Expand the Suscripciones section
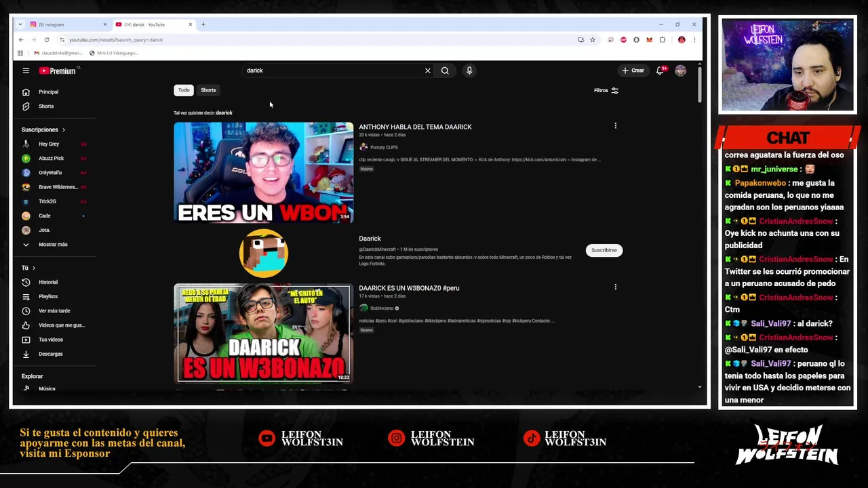This screenshot has width=868, height=488. click(43, 129)
